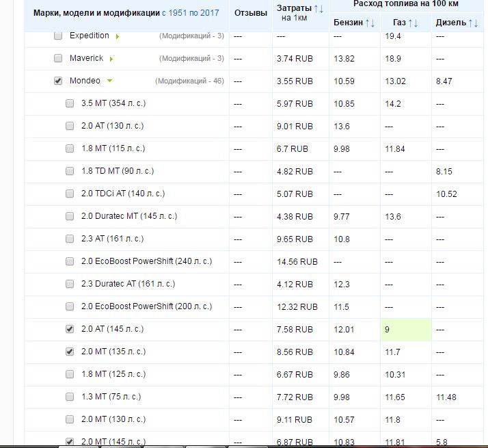Expand the Maverick model arrow

pyautogui.click(x=111, y=59)
